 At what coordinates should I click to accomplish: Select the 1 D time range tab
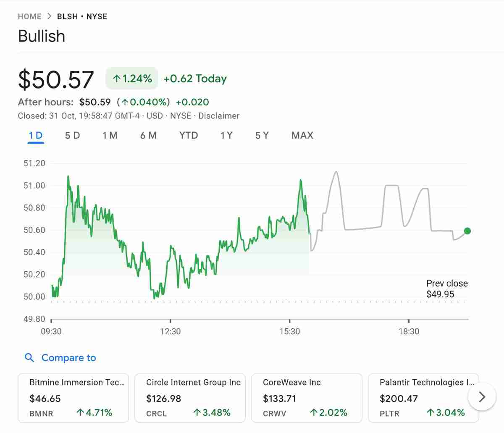click(x=36, y=135)
